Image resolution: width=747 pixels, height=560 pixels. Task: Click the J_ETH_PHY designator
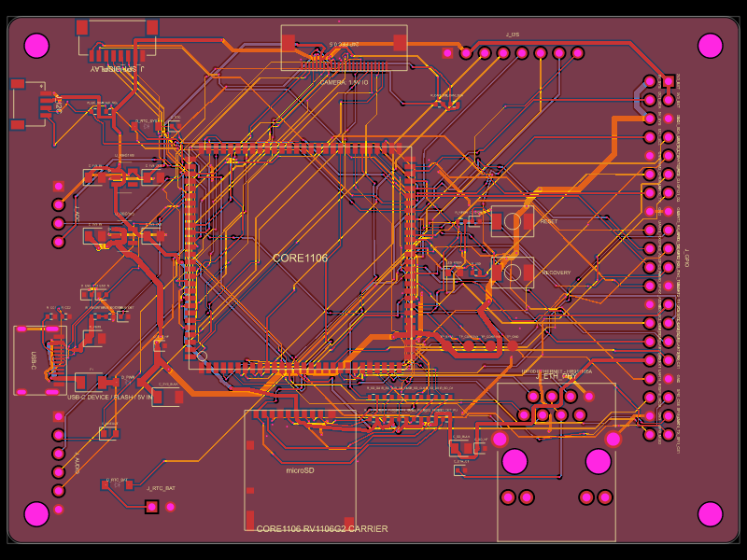click(x=556, y=376)
